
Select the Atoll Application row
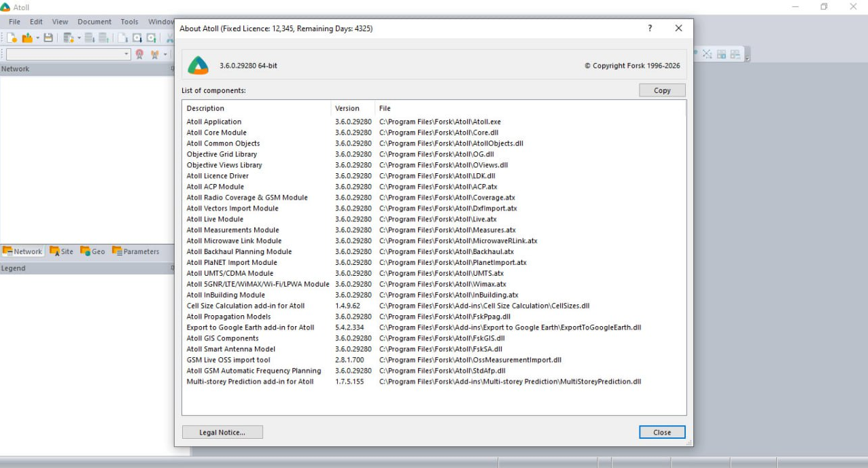tap(434, 122)
